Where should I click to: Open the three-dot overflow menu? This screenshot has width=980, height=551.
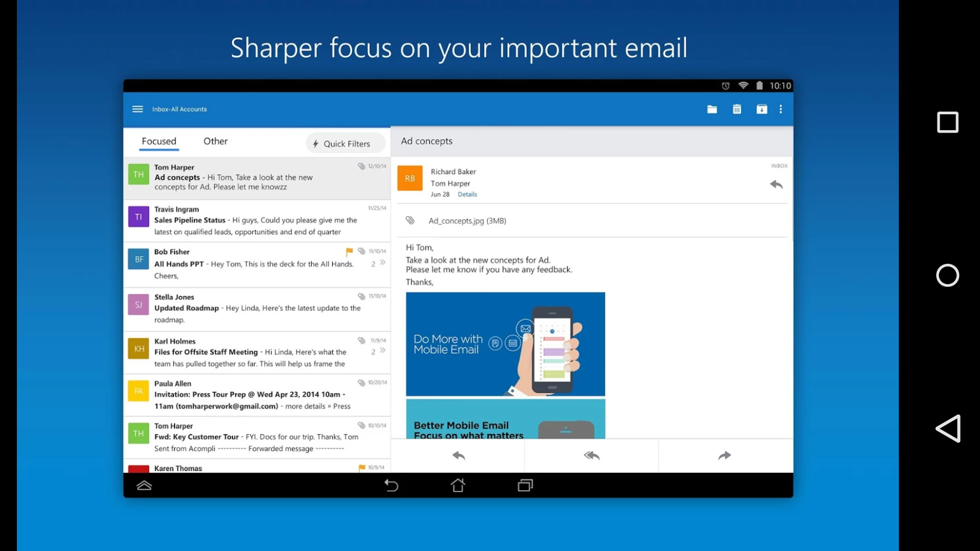(x=781, y=109)
